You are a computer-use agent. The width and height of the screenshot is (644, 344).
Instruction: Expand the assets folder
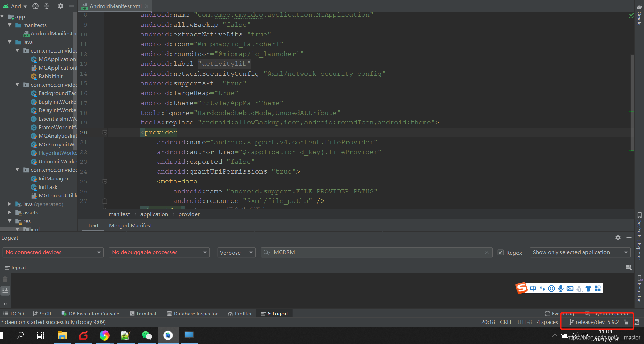[10, 212]
